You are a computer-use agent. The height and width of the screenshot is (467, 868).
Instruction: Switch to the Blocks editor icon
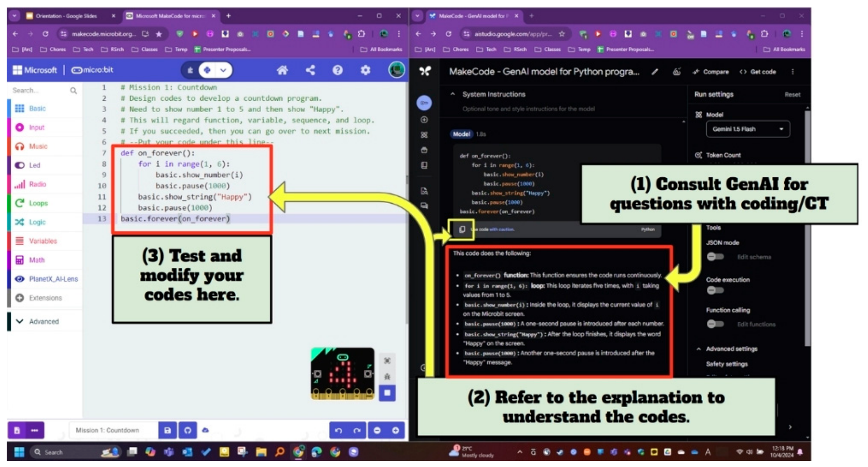(190, 70)
